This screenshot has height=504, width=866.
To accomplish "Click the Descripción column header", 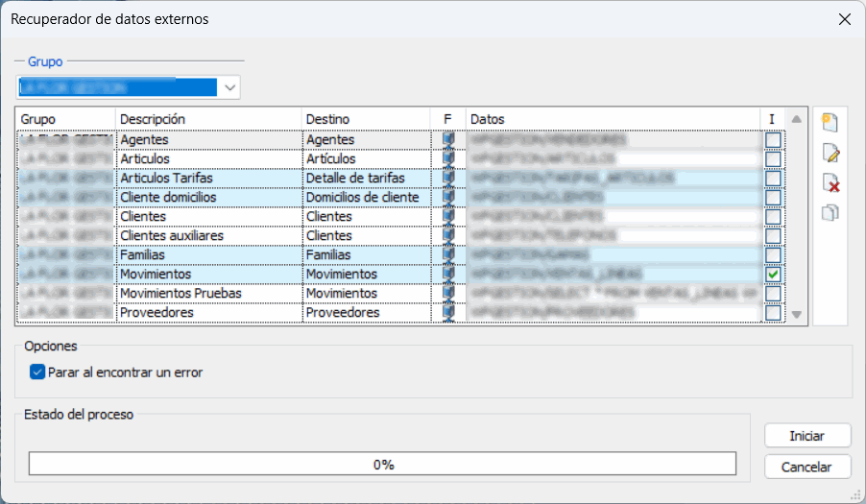I will point(208,119).
